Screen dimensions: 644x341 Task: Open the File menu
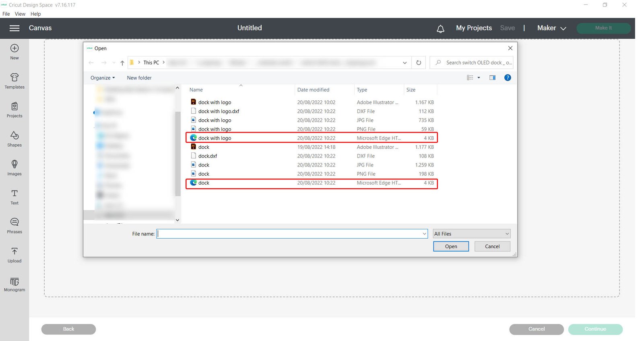coord(6,14)
